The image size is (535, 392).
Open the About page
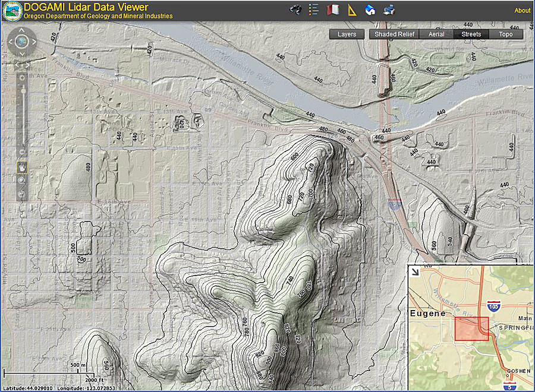click(x=522, y=10)
